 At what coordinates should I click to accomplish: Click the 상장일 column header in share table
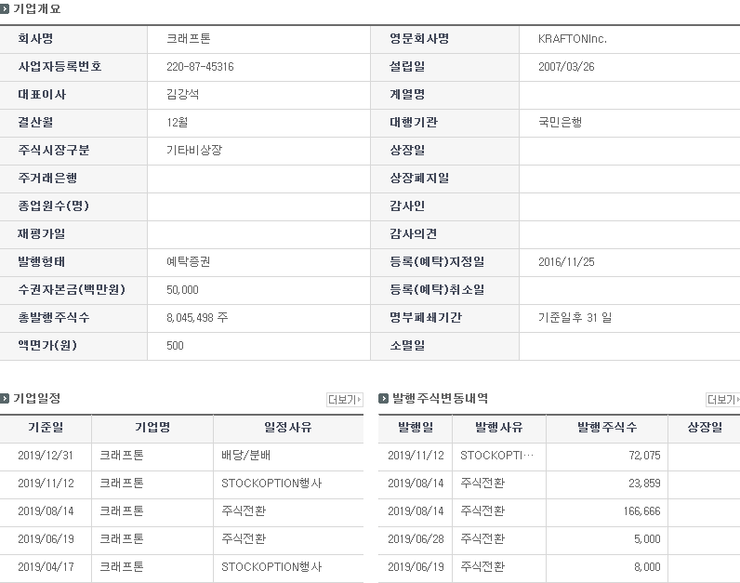click(x=705, y=427)
